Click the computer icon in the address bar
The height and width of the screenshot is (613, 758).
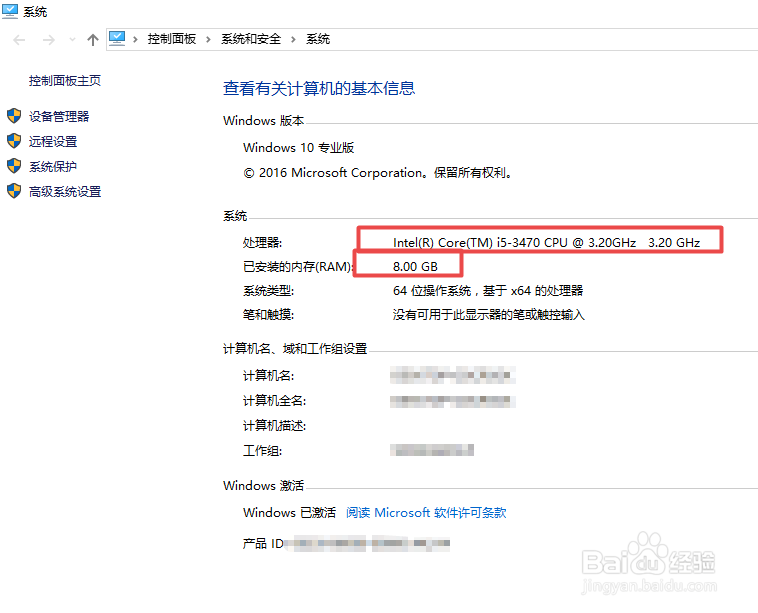117,39
